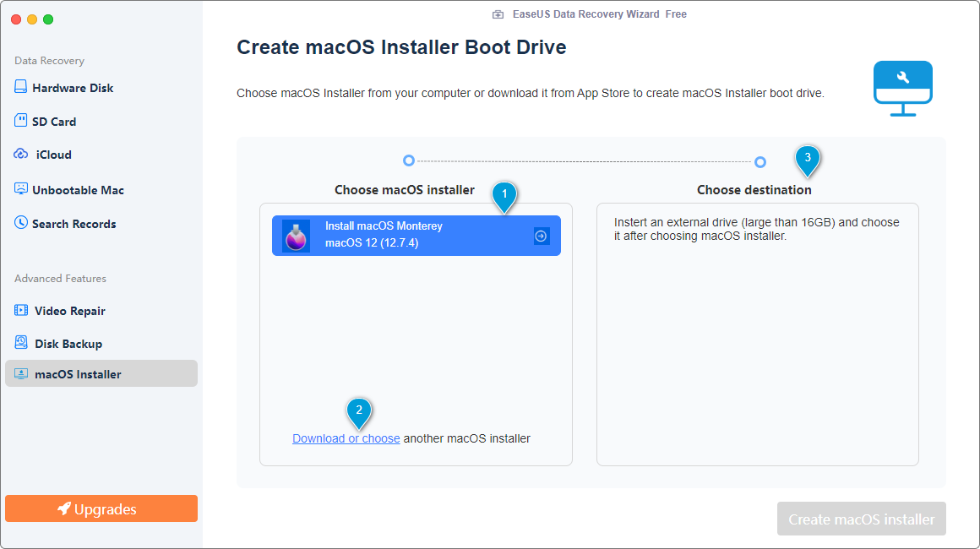This screenshot has width=980, height=549.
Task: Select Install macOS Monterey text
Action: 384,226
